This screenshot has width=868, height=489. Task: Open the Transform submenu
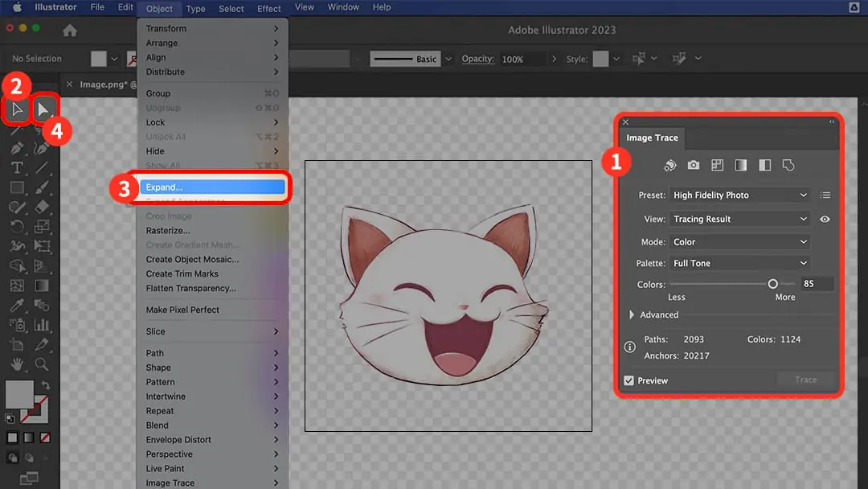tap(212, 28)
